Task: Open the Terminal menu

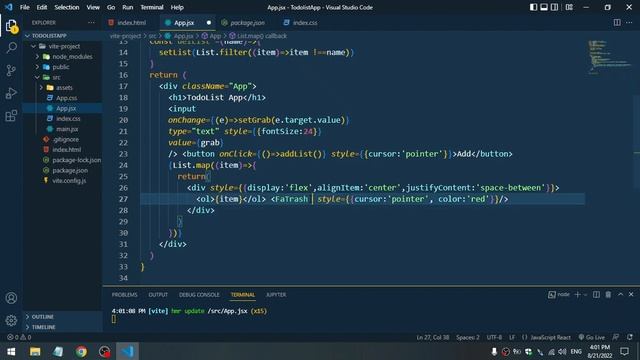Action: pos(151,7)
